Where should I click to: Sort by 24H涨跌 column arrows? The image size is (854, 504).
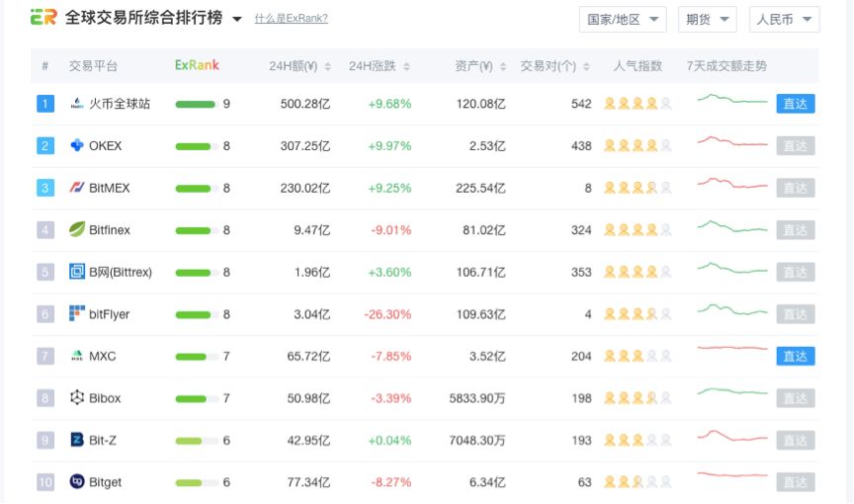tap(406, 66)
